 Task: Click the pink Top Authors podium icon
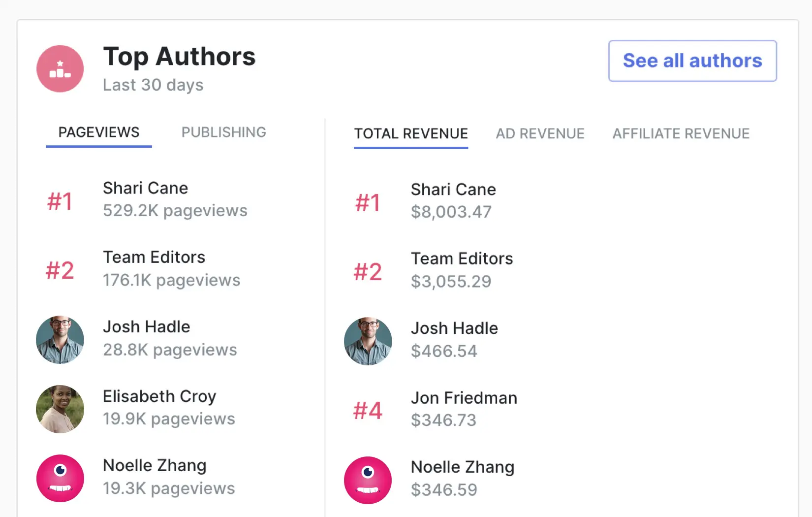click(60, 69)
